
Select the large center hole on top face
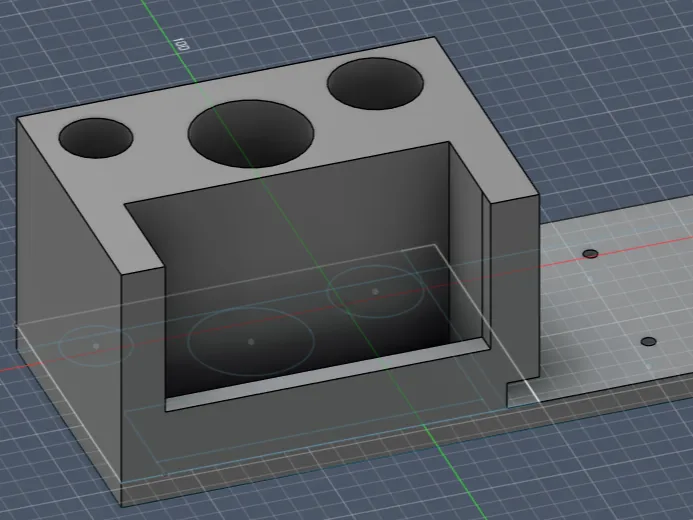251,133
